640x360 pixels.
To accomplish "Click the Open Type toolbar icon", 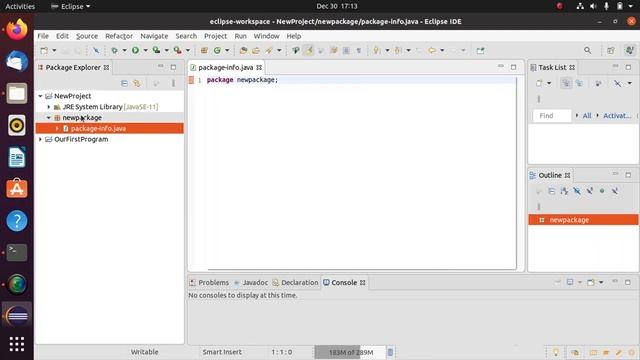I will point(243,51).
